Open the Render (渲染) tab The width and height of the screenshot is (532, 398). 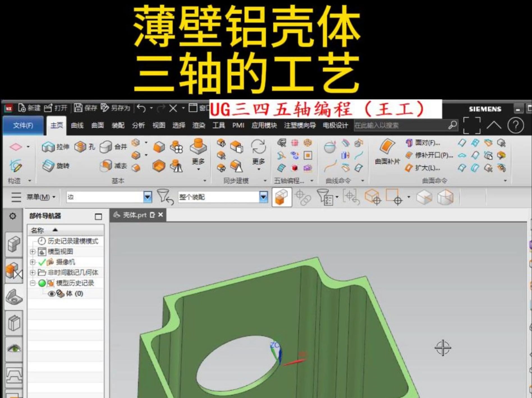(x=199, y=125)
